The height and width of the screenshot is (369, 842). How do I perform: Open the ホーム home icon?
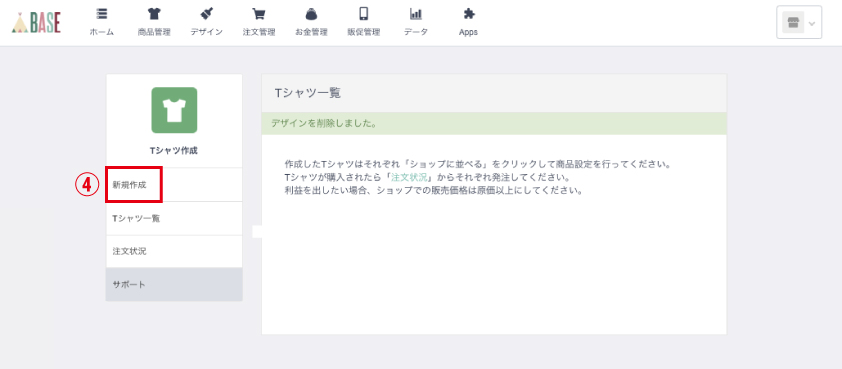pos(101,15)
